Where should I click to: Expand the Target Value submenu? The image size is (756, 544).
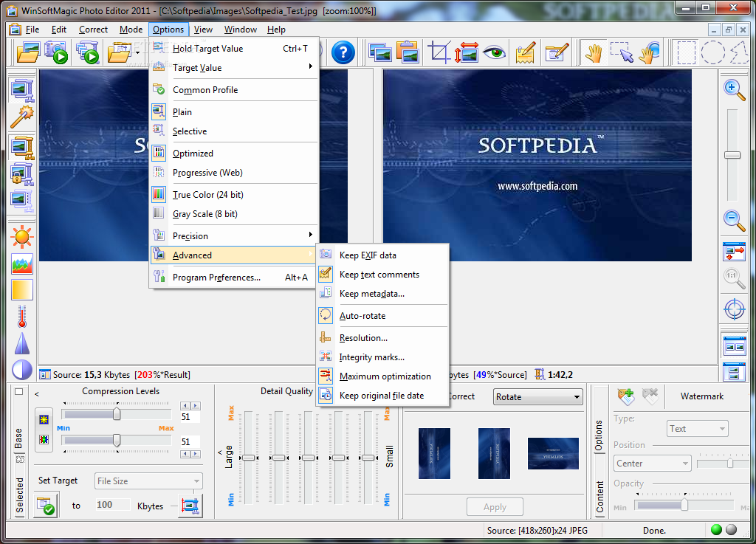[233, 68]
